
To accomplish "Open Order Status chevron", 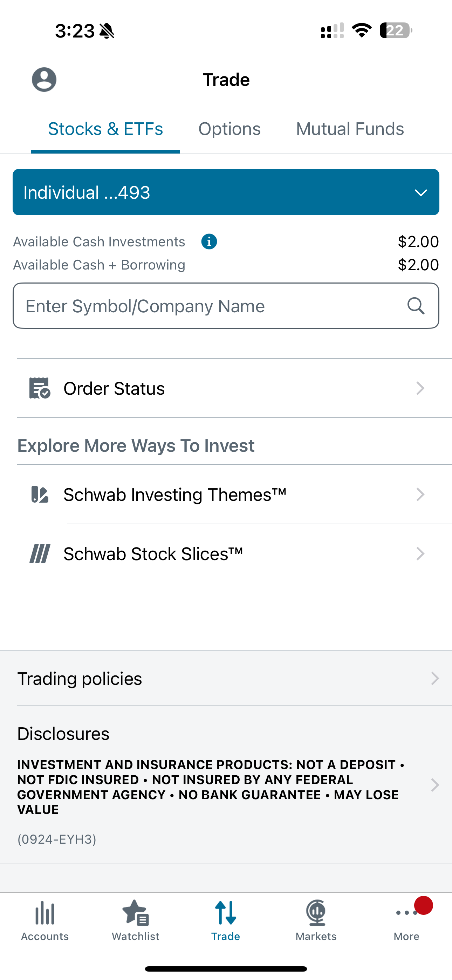I will 420,388.
